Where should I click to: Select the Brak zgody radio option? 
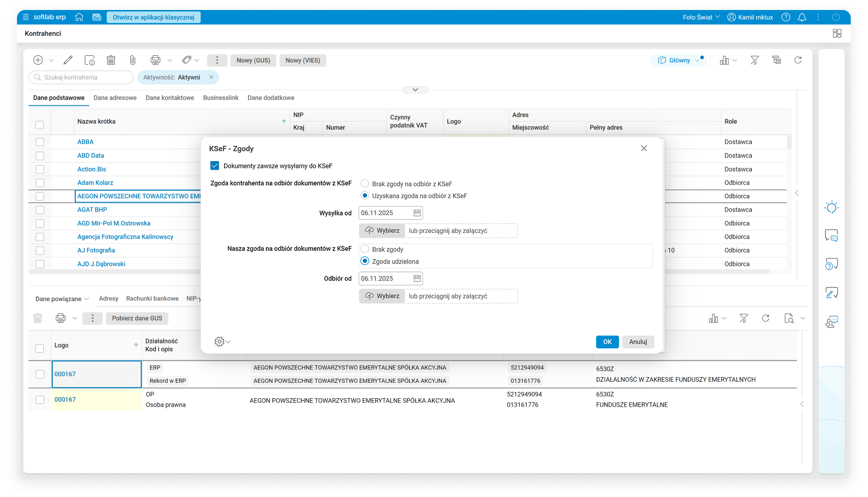(x=365, y=249)
